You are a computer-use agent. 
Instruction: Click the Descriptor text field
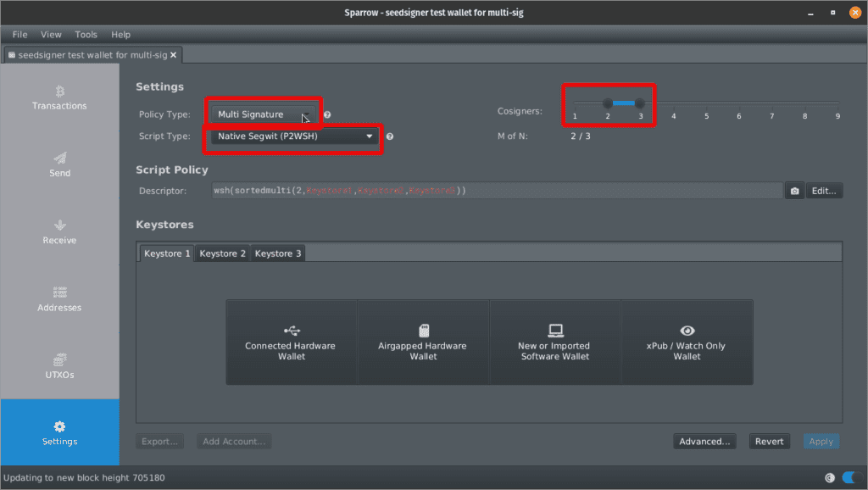pyautogui.click(x=497, y=191)
